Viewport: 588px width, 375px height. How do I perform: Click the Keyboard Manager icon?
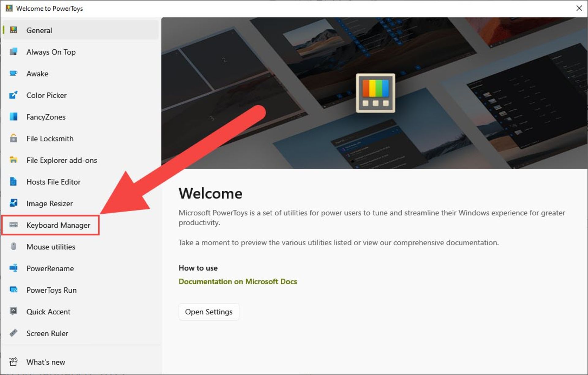coord(13,225)
